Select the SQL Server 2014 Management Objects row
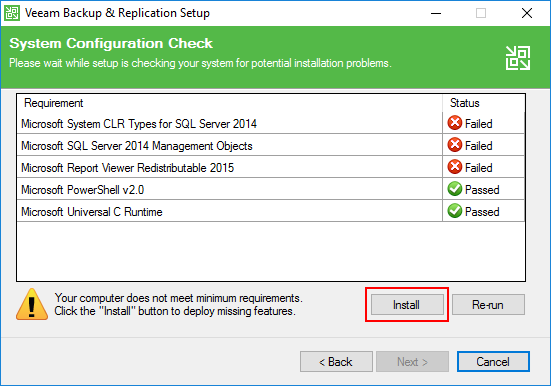 click(271, 145)
